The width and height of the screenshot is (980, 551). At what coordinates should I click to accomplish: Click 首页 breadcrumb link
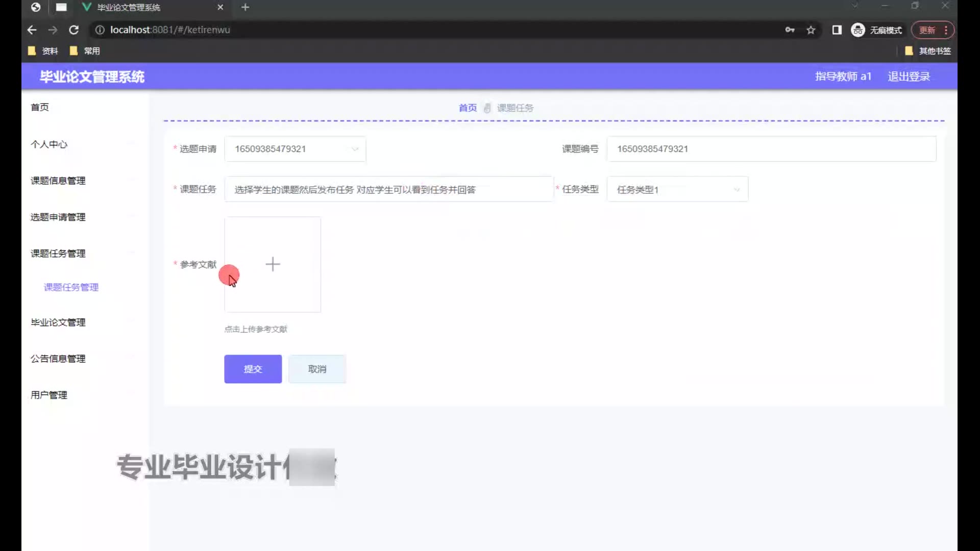[x=468, y=108]
